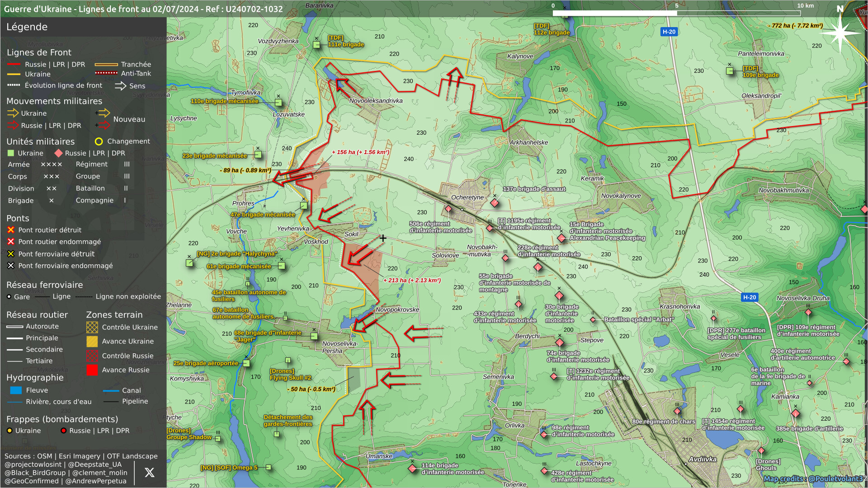Viewport: 868px width, 488px height.
Task: Click the Contrôle Ukraine hatched swatch
Action: click(x=92, y=327)
